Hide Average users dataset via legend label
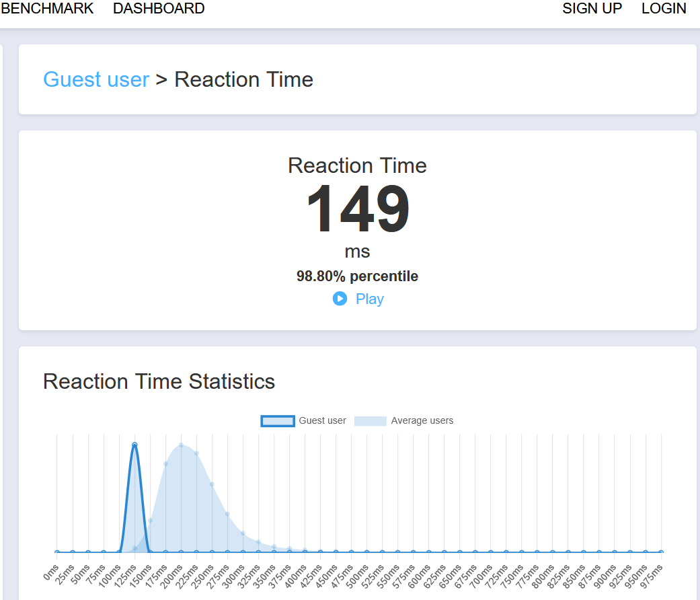 pos(422,420)
